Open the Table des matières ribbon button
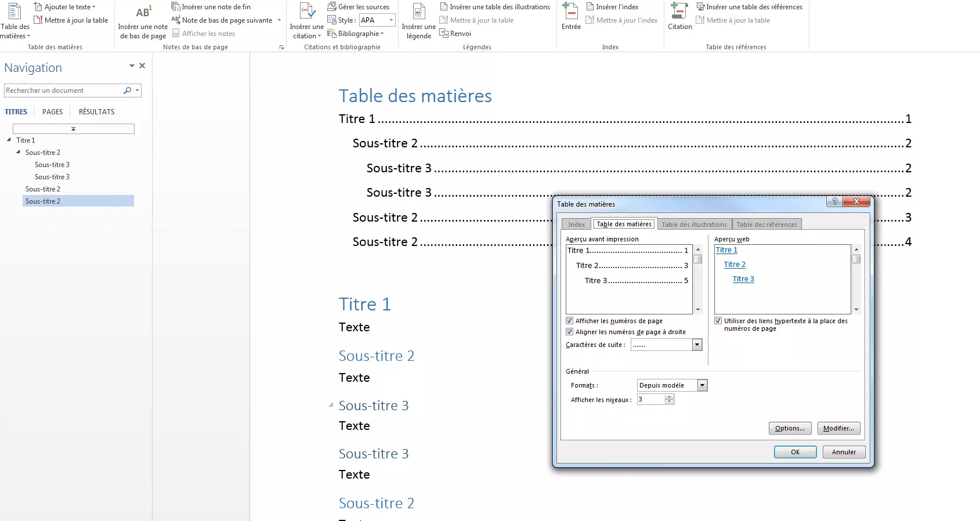This screenshot has height=521, width=980. coord(15,20)
